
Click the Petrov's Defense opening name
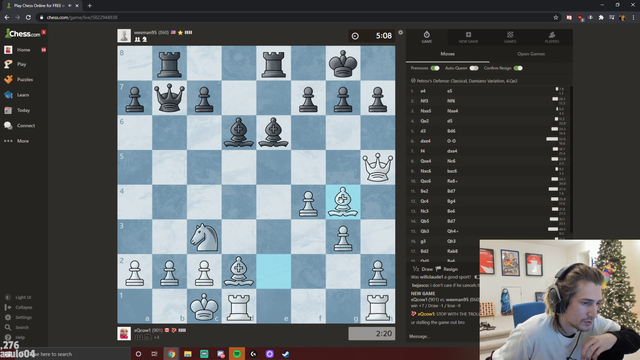(467, 81)
